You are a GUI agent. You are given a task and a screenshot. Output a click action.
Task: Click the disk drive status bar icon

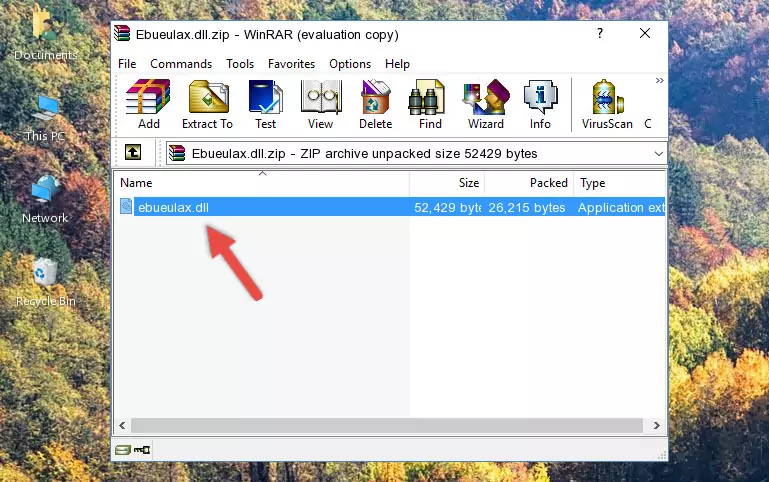pos(123,449)
